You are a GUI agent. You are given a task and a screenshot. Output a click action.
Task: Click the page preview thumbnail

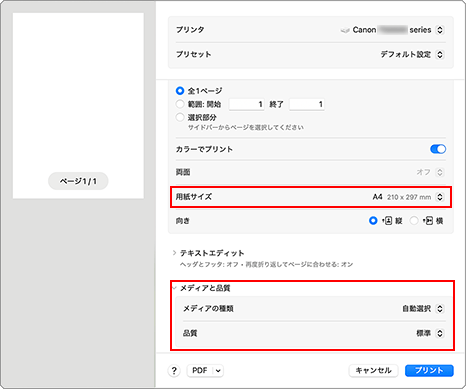pyautogui.click(x=78, y=106)
